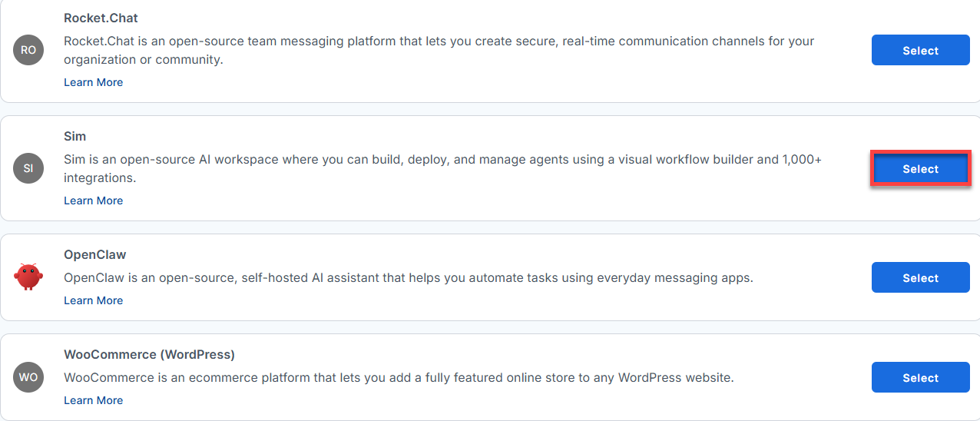
Task: Select the WooCommerce (WordPress) app
Action: (x=920, y=378)
